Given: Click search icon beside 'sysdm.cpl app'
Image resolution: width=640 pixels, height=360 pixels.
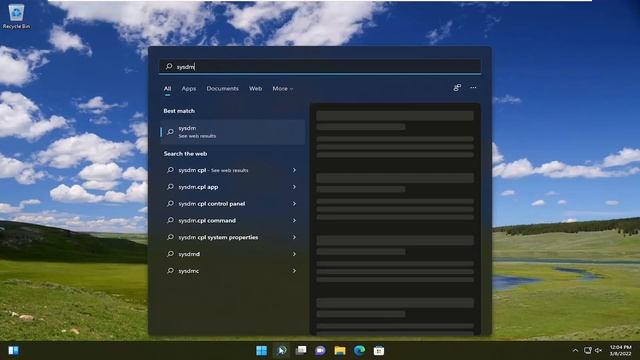Looking at the screenshot, I should pos(170,187).
